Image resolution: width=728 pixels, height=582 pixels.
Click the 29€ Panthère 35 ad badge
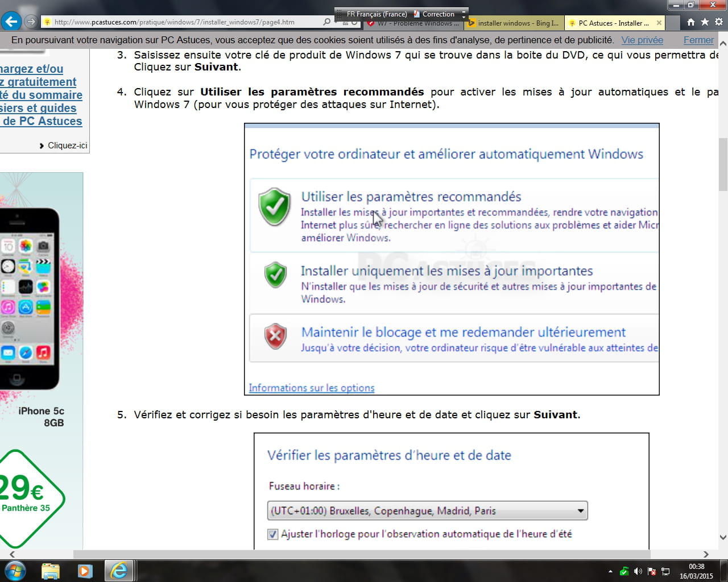coord(31,498)
